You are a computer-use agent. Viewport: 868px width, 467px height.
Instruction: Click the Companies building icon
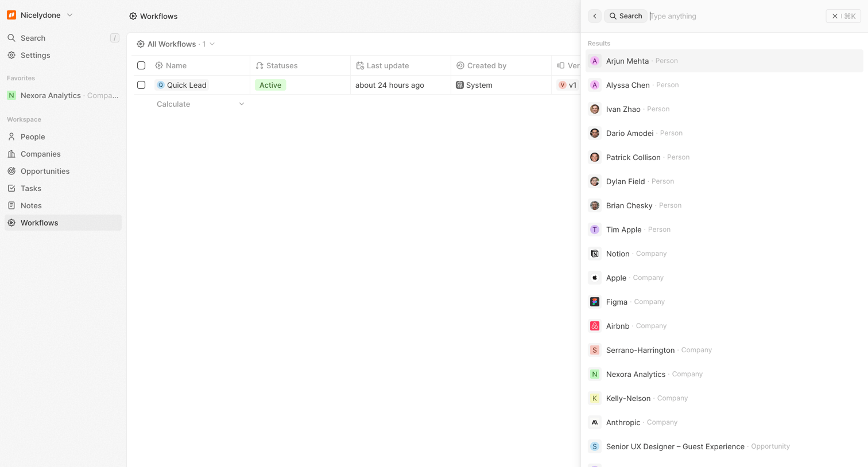11,154
